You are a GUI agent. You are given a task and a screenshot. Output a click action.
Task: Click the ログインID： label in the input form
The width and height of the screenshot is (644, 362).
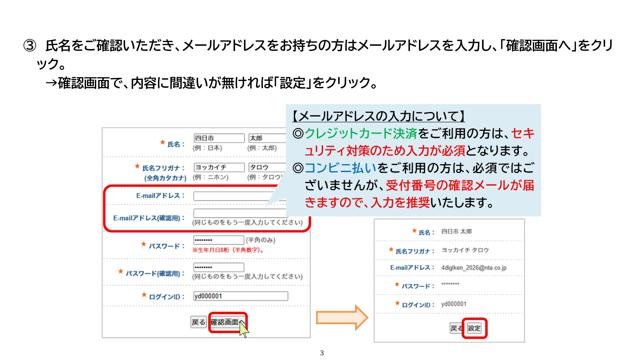pyautogui.click(x=167, y=297)
